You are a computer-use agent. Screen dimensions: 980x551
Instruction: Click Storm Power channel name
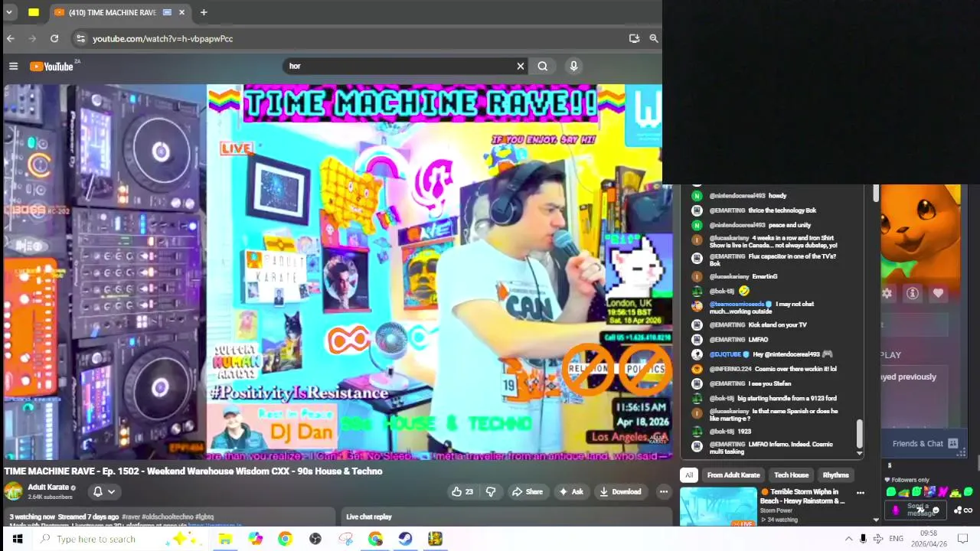[x=776, y=510]
